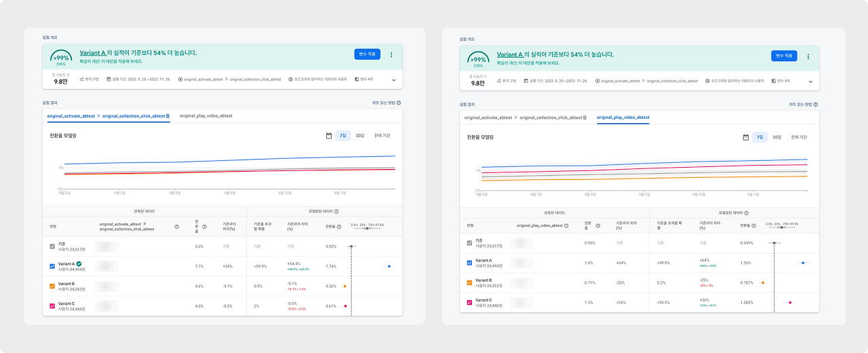Expand right experiment overview details chevron
The height and width of the screenshot is (353, 868).
(810, 81)
